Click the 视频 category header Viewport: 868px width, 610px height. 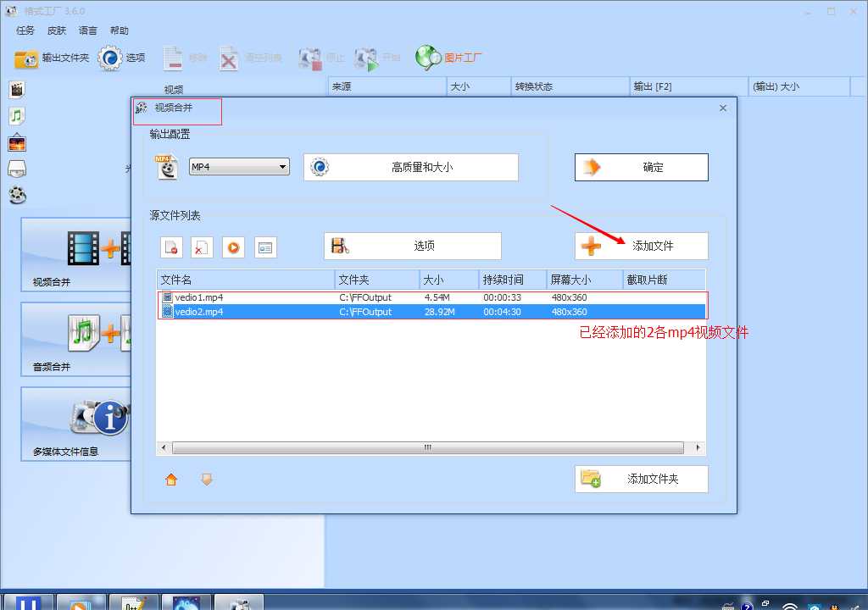pos(174,89)
